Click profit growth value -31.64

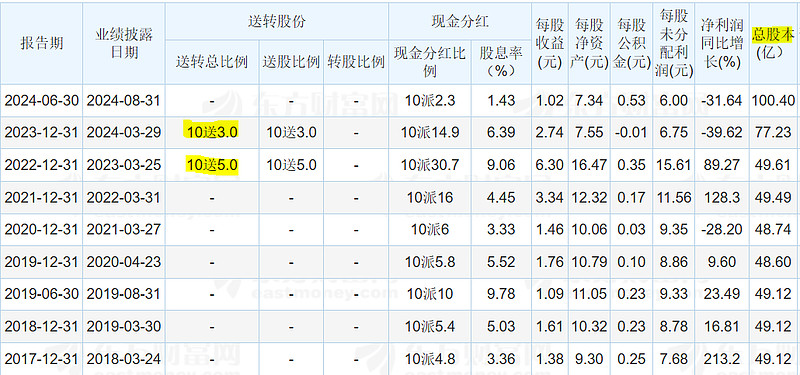pyautogui.click(x=721, y=101)
